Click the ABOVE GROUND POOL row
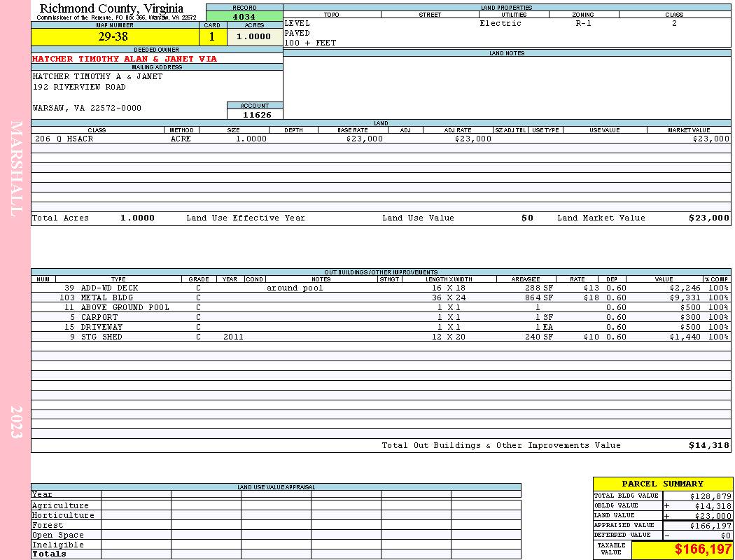Viewport: 735px width, 560px height. (381, 307)
